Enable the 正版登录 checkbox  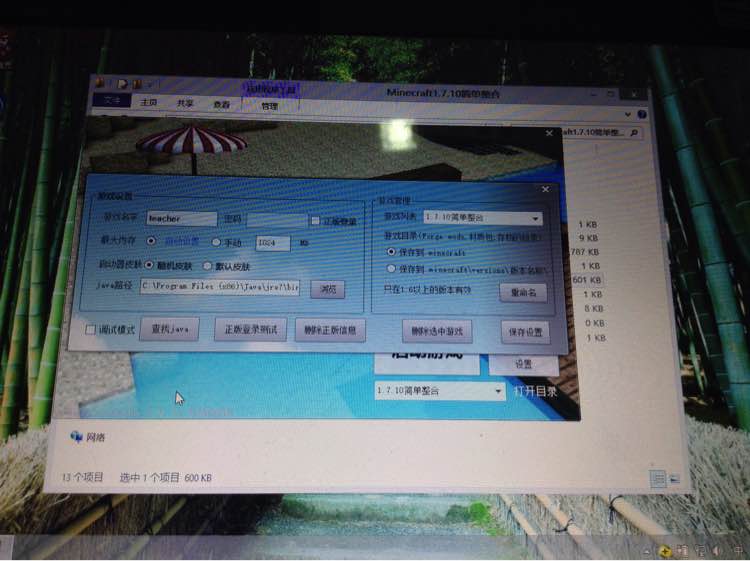[x=315, y=220]
